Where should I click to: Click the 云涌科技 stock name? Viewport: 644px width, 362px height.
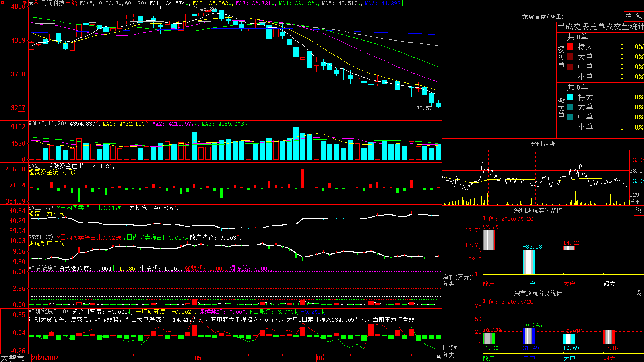pyautogui.click(x=52, y=3)
